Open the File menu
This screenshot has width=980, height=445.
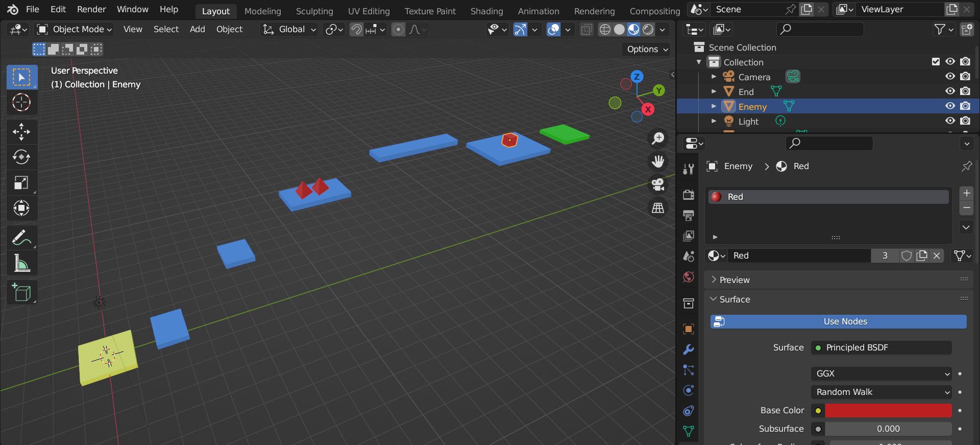33,9
